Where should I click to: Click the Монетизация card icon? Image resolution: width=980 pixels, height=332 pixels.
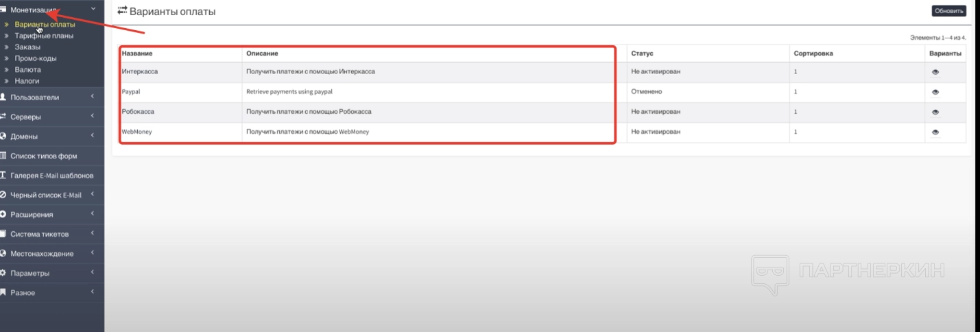click(3, 9)
